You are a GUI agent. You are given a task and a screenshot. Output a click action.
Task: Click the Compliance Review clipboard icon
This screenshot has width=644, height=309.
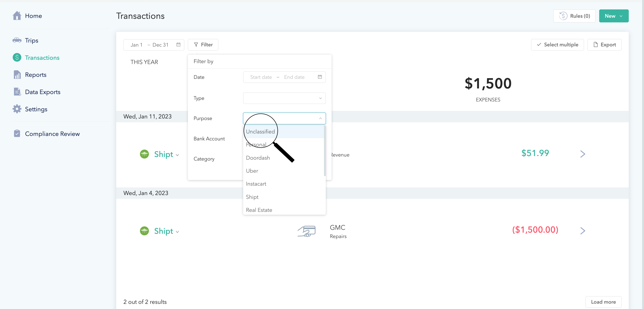[x=17, y=133]
